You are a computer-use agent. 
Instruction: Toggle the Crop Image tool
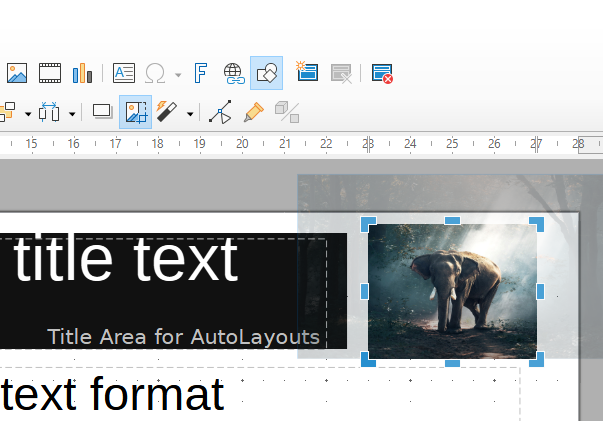click(135, 112)
